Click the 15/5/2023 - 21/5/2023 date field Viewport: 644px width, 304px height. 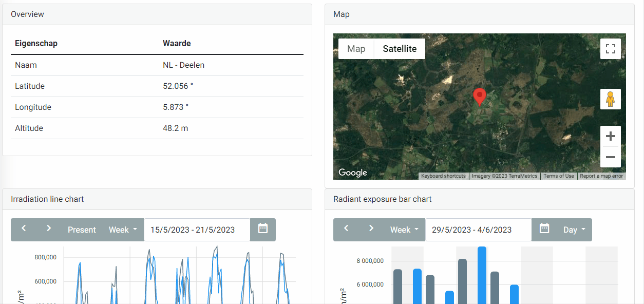click(197, 230)
